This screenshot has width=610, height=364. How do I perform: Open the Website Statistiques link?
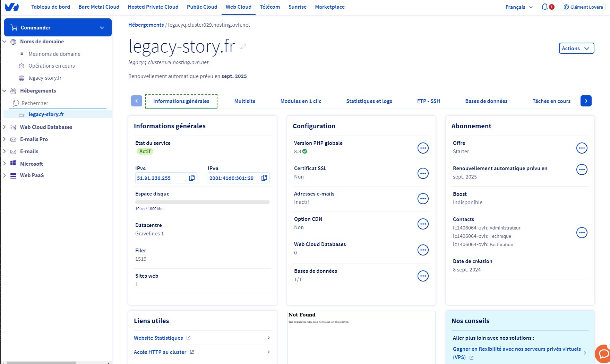coord(158,338)
